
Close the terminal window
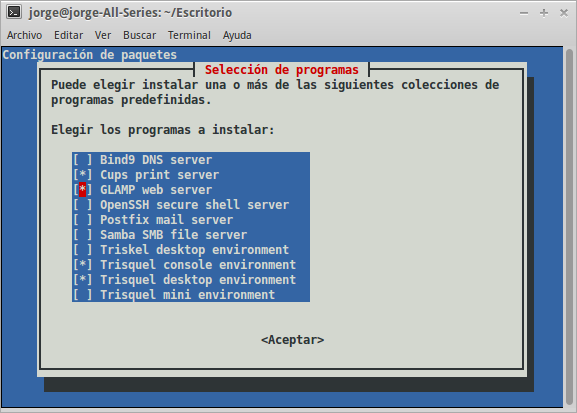tap(564, 13)
